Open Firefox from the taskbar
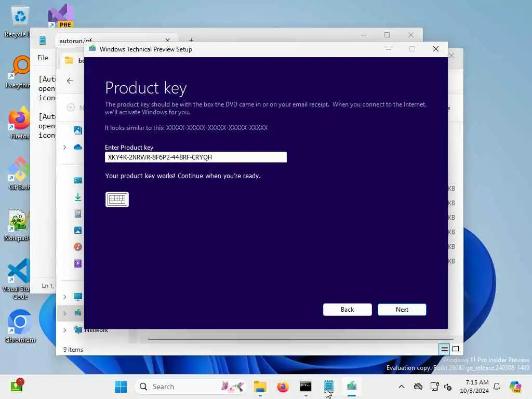The image size is (532, 399). 283,387
